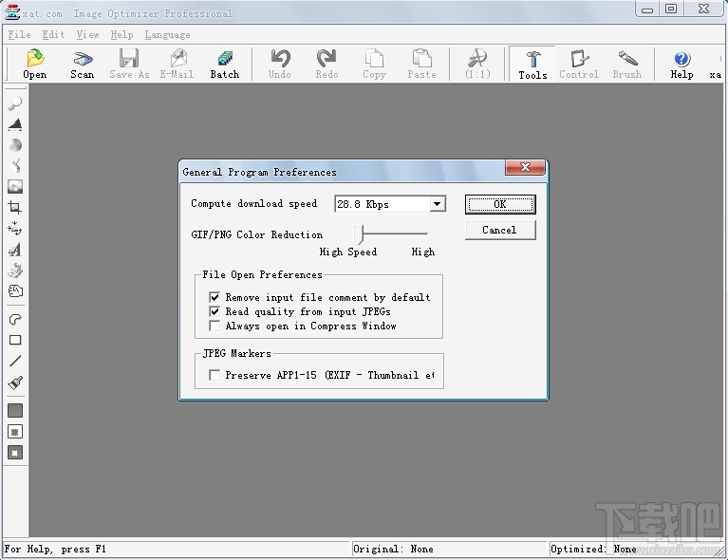The image size is (728, 560).
Task: Click the 'For Help, press F1' status text
Action: coord(55,549)
